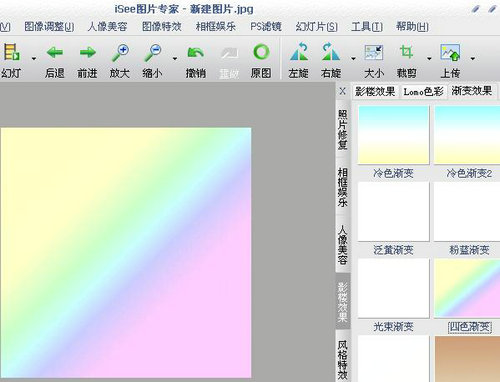
Task: Open the PS滤镜 menu
Action: (x=266, y=27)
